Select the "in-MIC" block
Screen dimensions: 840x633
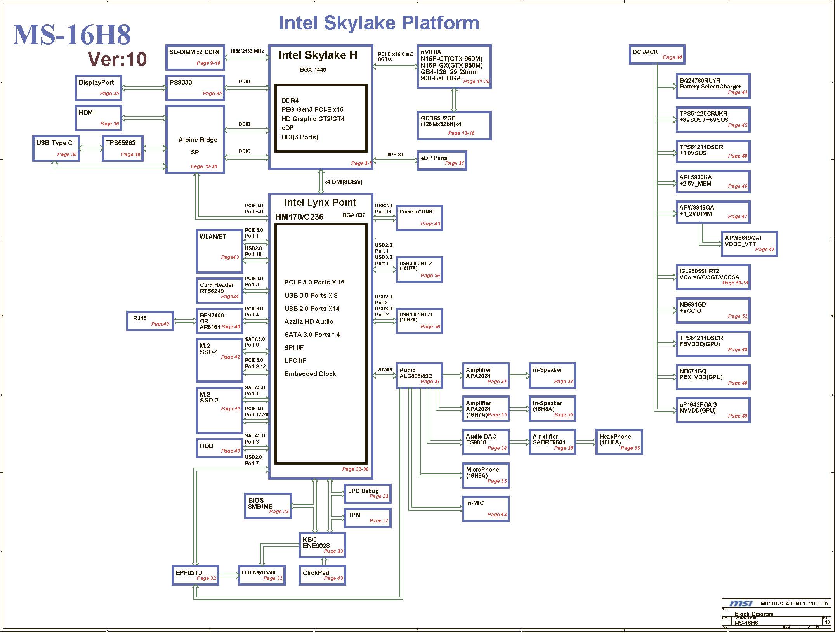tap(486, 509)
